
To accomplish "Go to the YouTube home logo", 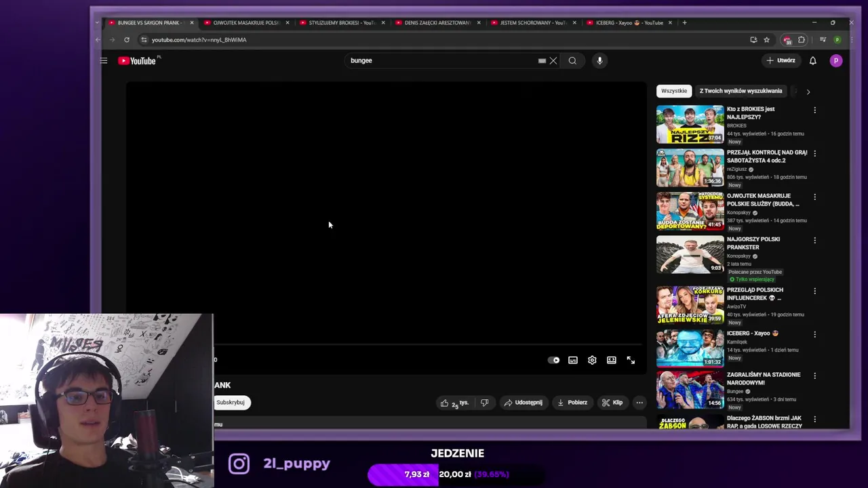I will 137,60.
